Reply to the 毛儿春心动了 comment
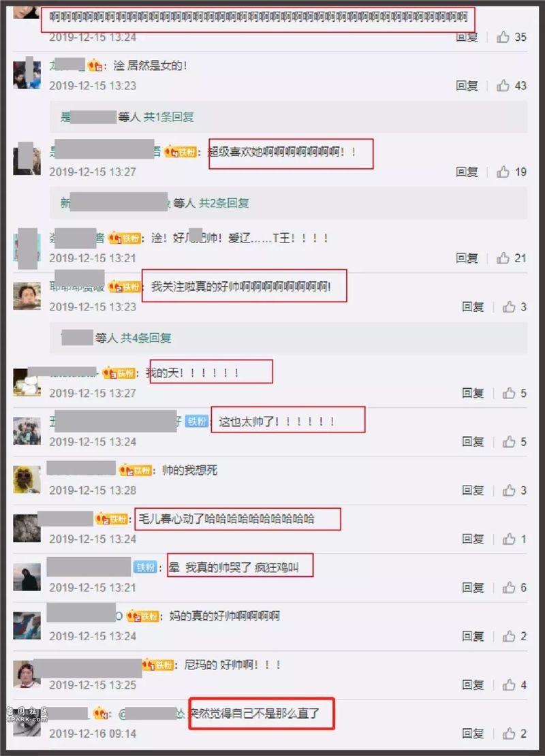This screenshot has width=545, height=756. pos(473,539)
